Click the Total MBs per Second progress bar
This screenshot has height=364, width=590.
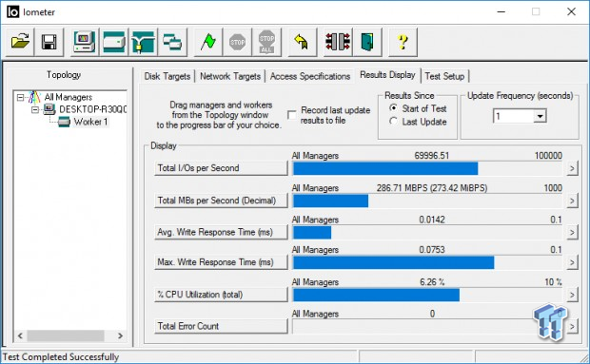(x=427, y=201)
